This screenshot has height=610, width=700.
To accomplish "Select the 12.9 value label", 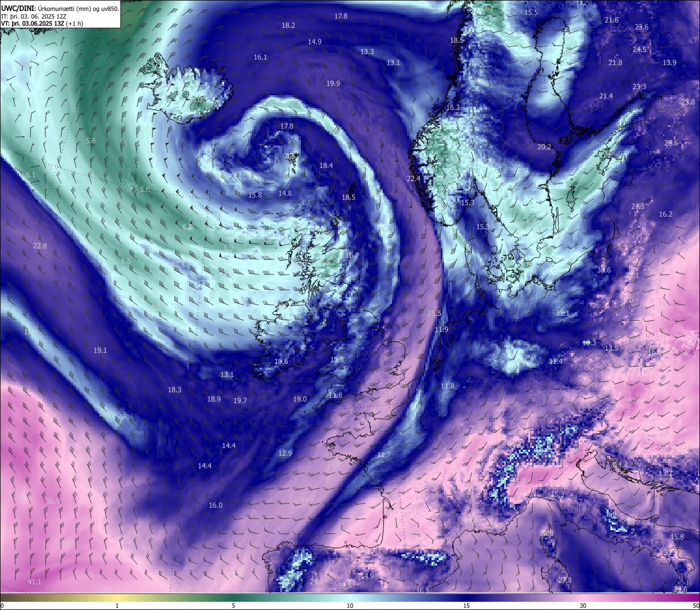I will click(285, 454).
